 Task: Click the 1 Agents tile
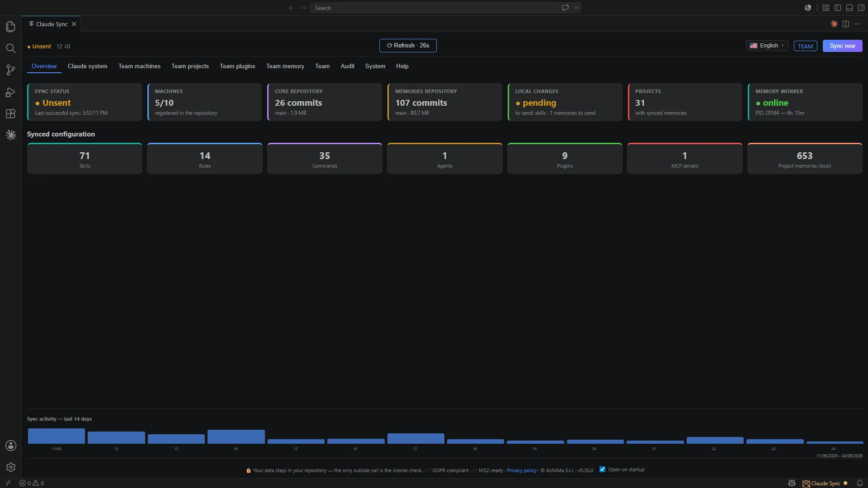pos(445,159)
